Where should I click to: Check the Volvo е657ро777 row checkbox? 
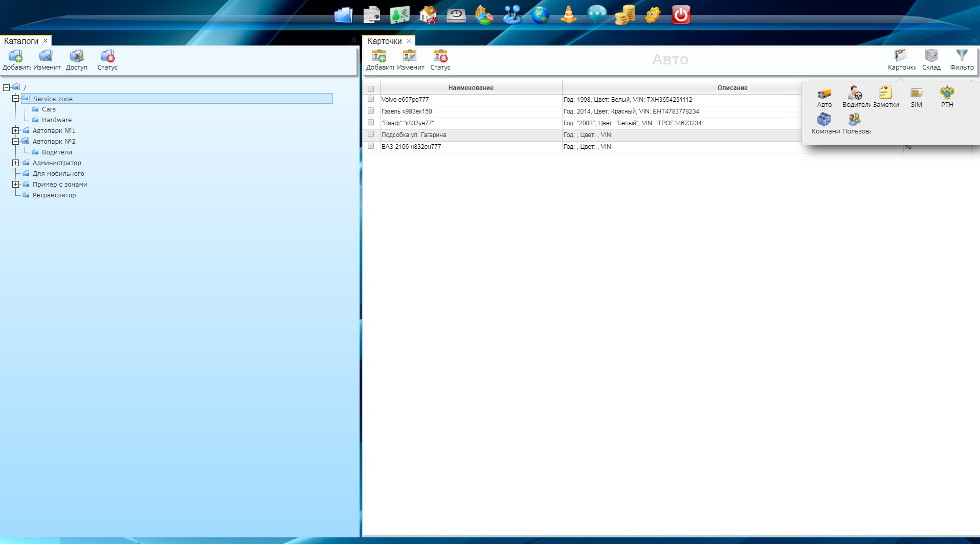(x=371, y=99)
